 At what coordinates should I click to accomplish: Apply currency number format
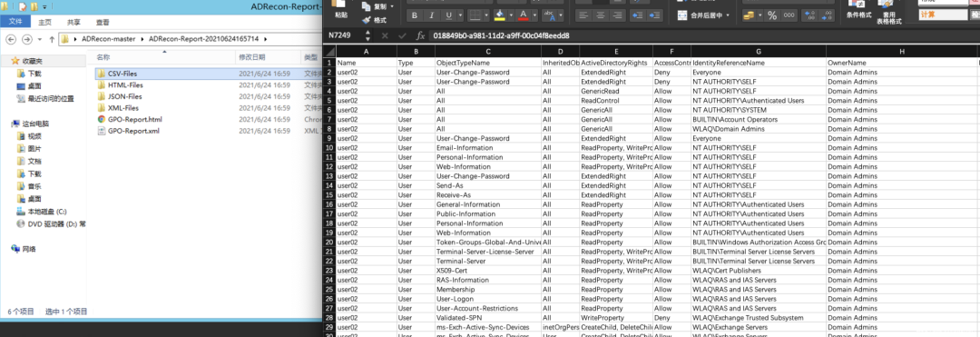tap(749, 15)
